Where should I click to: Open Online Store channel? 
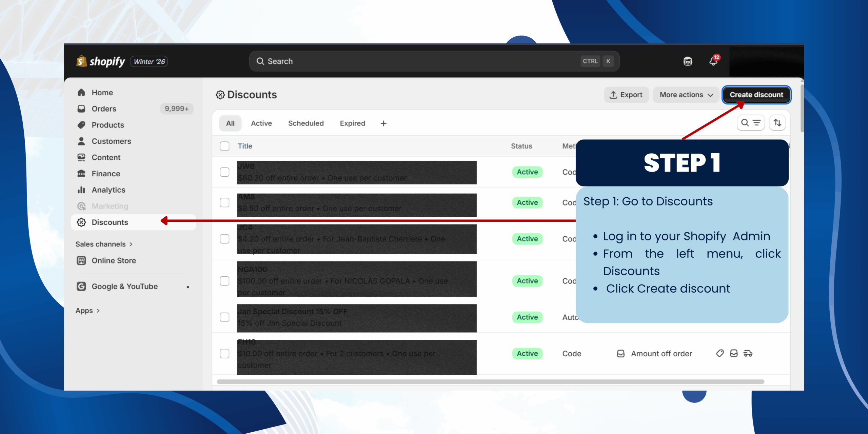coord(114,260)
